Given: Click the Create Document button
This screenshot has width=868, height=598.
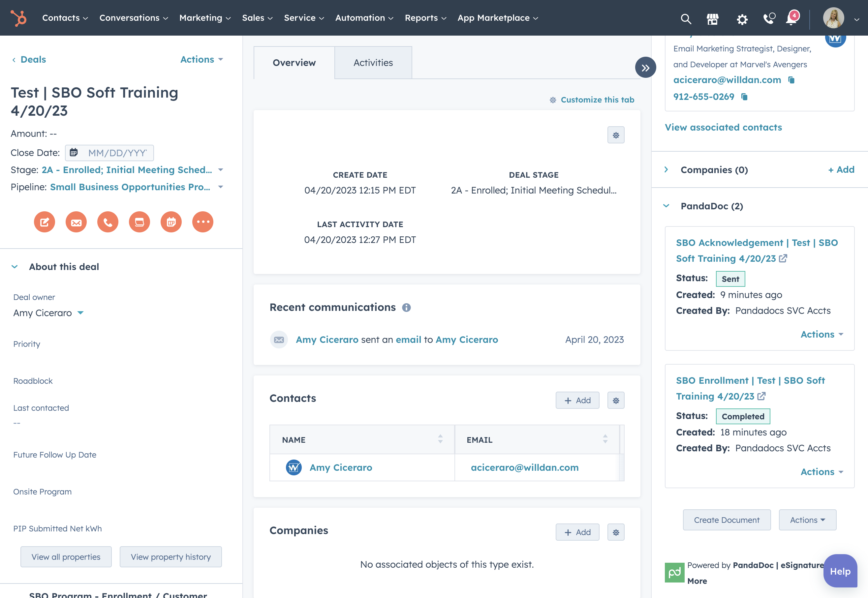Looking at the screenshot, I should 727,520.
